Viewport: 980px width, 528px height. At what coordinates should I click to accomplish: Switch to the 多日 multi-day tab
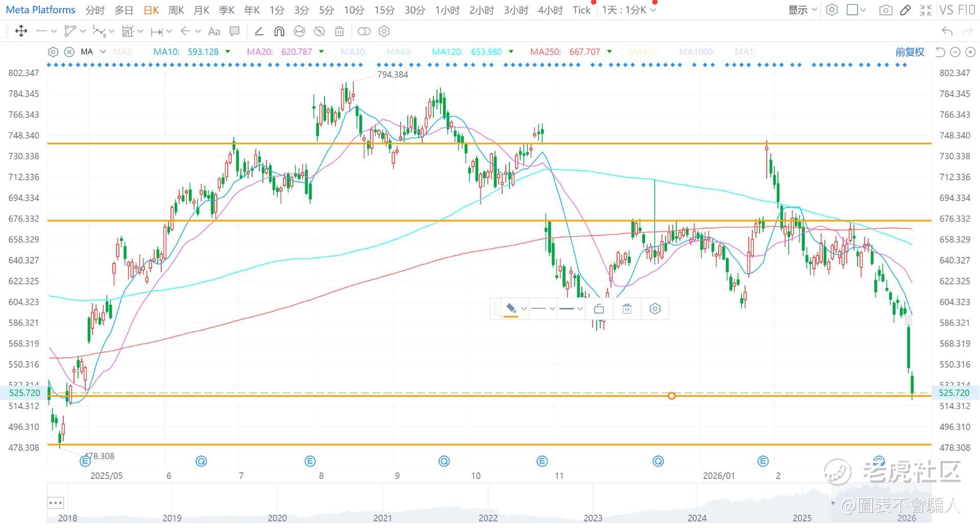click(x=124, y=10)
